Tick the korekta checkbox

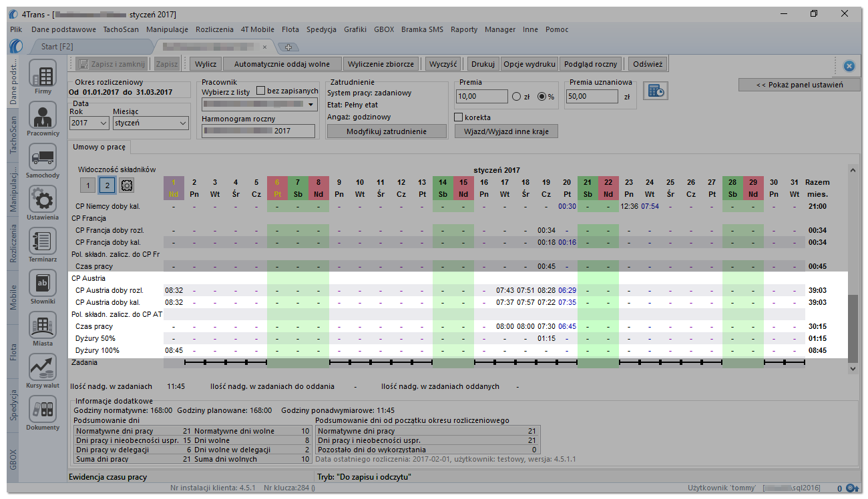pyautogui.click(x=458, y=117)
